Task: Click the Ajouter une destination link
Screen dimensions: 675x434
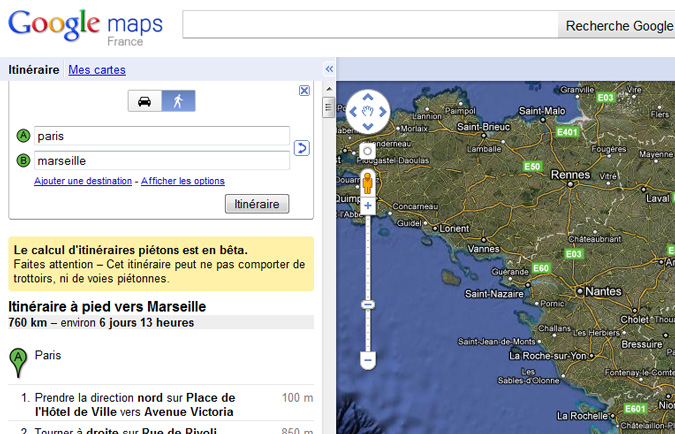Action: pos(83,181)
